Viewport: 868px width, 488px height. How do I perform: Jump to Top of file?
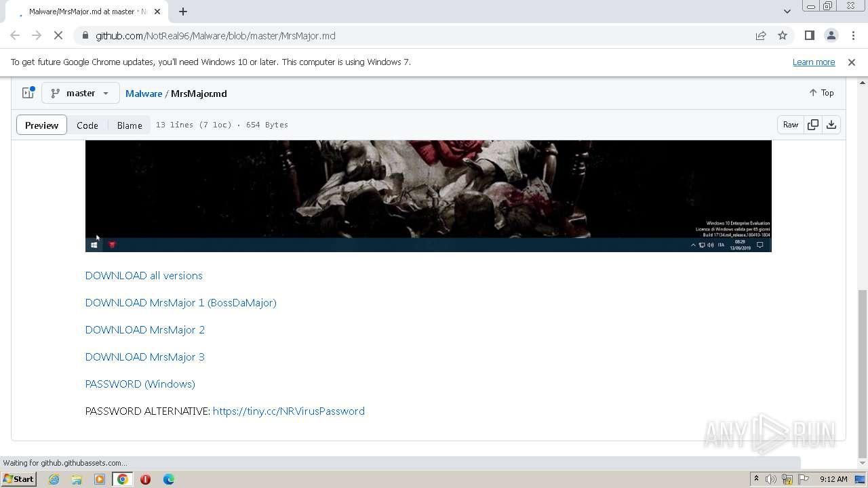821,93
